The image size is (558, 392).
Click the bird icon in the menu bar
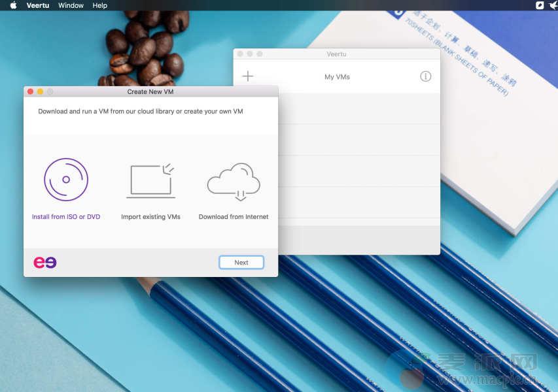(552, 5)
